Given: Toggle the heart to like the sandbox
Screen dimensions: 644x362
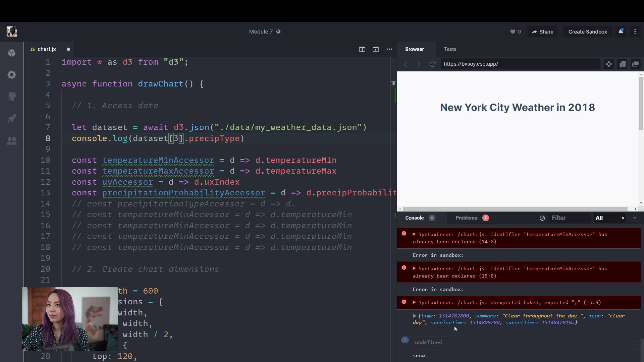Looking at the screenshot, I should click(513, 32).
